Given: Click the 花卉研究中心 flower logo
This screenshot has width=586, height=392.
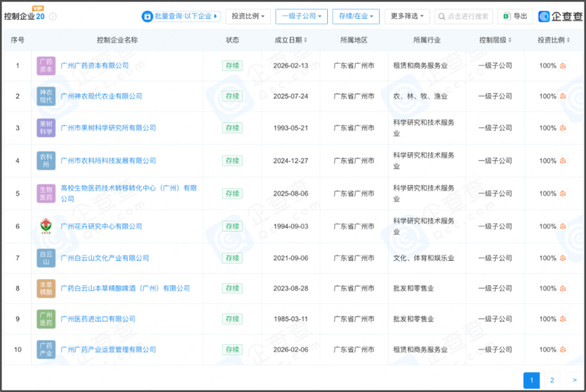Looking at the screenshot, I should tap(46, 226).
